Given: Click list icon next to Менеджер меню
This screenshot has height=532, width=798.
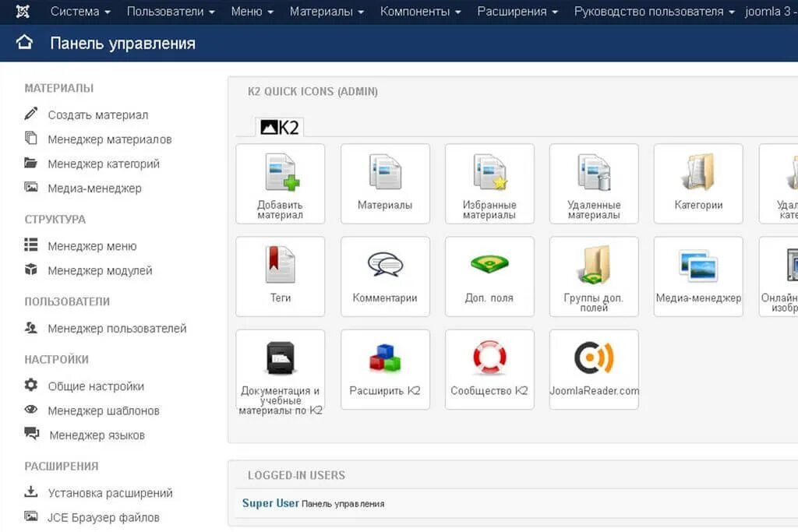Looking at the screenshot, I should click(31, 245).
